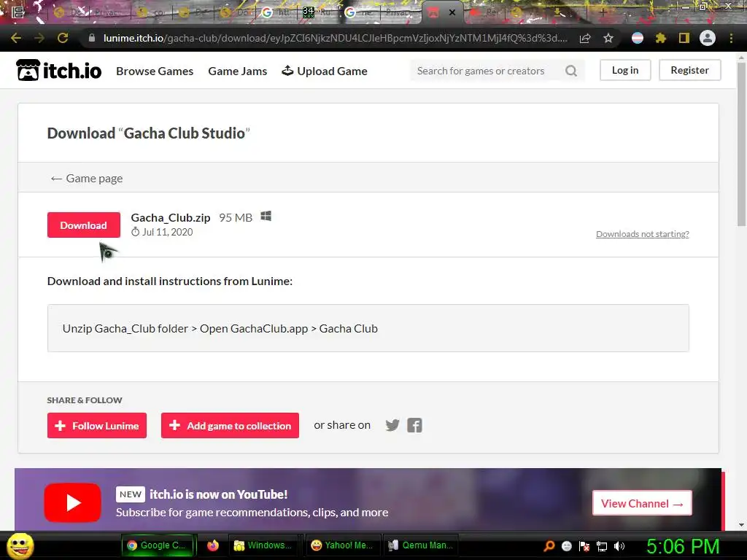Click the View Channel button
The height and width of the screenshot is (560, 747).
pyautogui.click(x=642, y=503)
